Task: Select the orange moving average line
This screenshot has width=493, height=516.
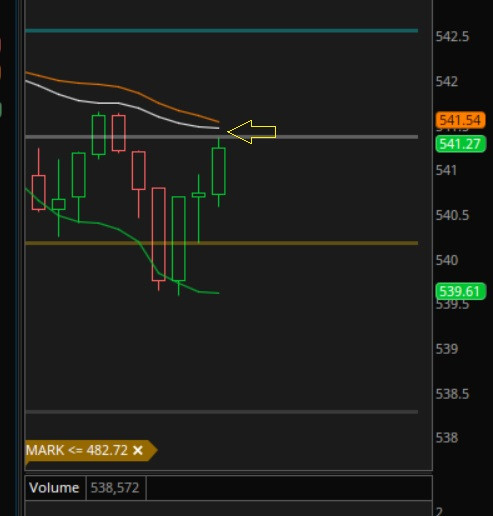Action: point(120,87)
